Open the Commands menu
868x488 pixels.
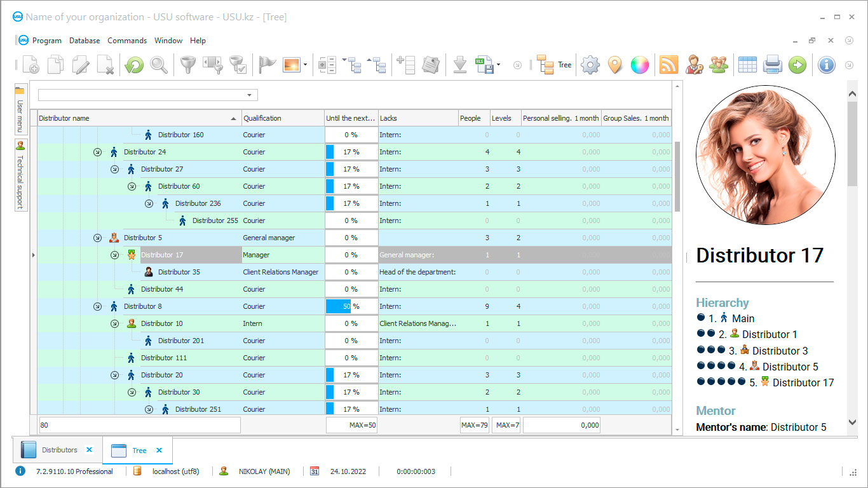click(127, 40)
